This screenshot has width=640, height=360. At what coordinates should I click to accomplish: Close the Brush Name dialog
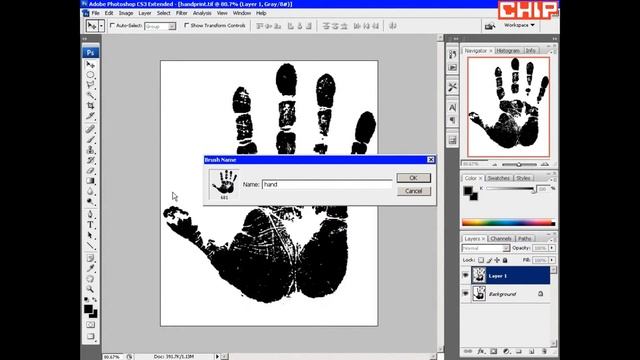tap(431, 160)
